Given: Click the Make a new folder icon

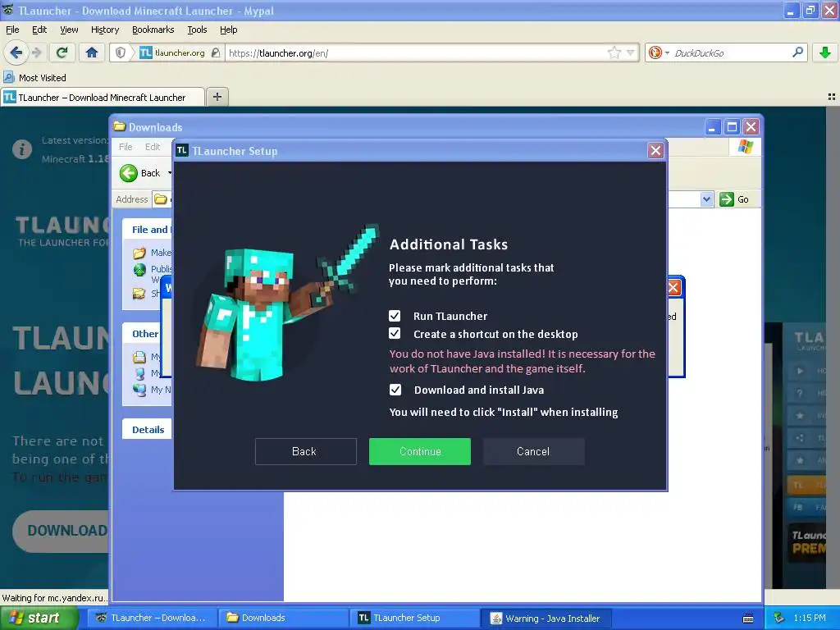Looking at the screenshot, I should click(x=139, y=253).
